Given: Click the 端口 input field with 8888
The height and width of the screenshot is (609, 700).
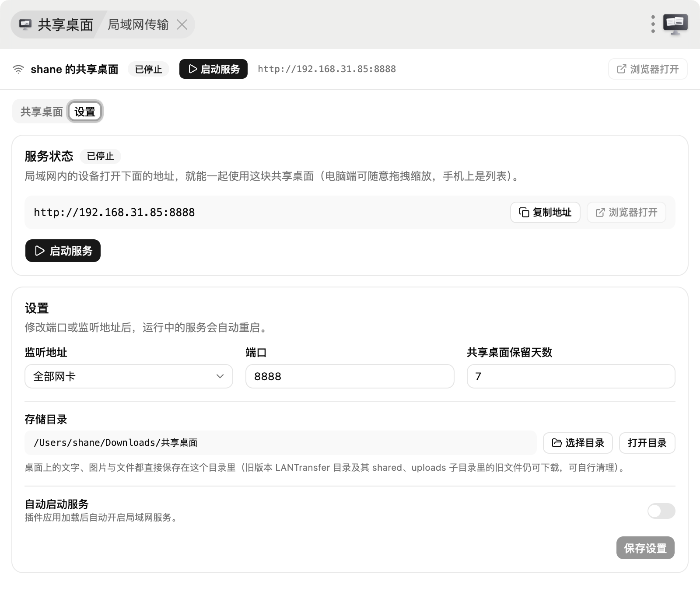Looking at the screenshot, I should click(350, 376).
